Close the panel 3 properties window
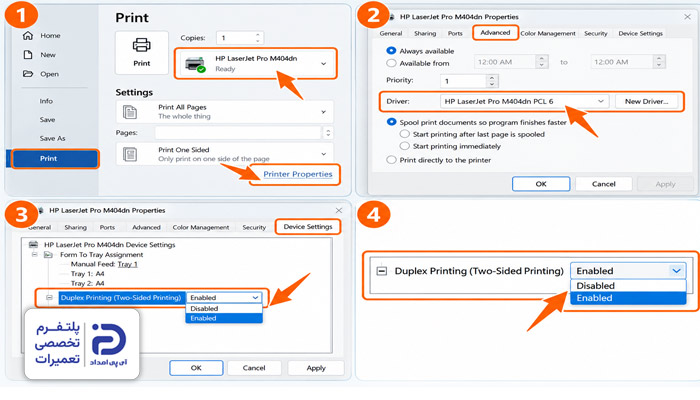Viewport: 700px width, 400px height. pos(339,210)
